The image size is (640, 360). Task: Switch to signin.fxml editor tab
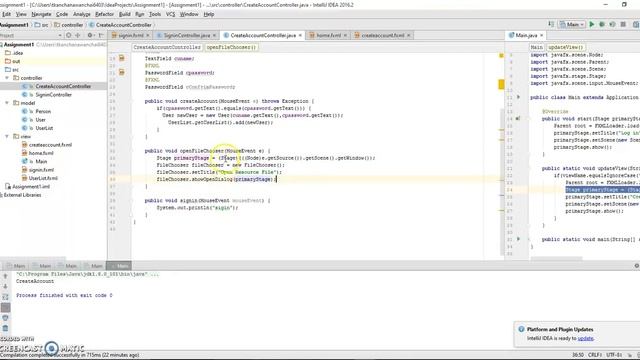pos(131,36)
